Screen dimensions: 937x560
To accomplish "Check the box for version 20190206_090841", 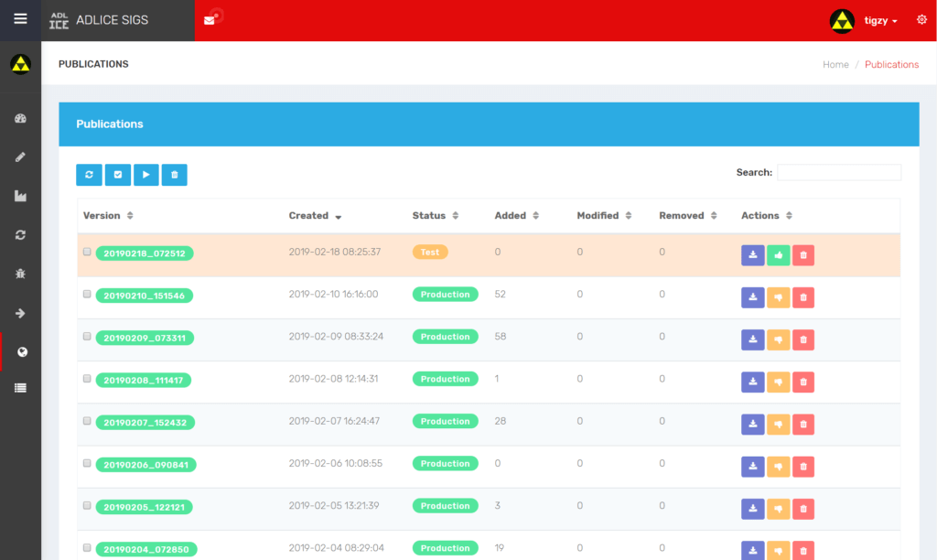I will click(87, 463).
